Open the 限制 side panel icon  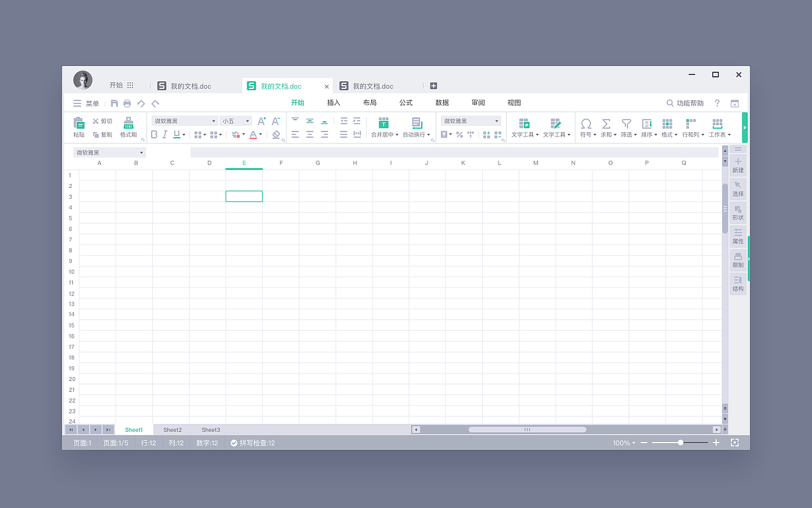click(738, 257)
